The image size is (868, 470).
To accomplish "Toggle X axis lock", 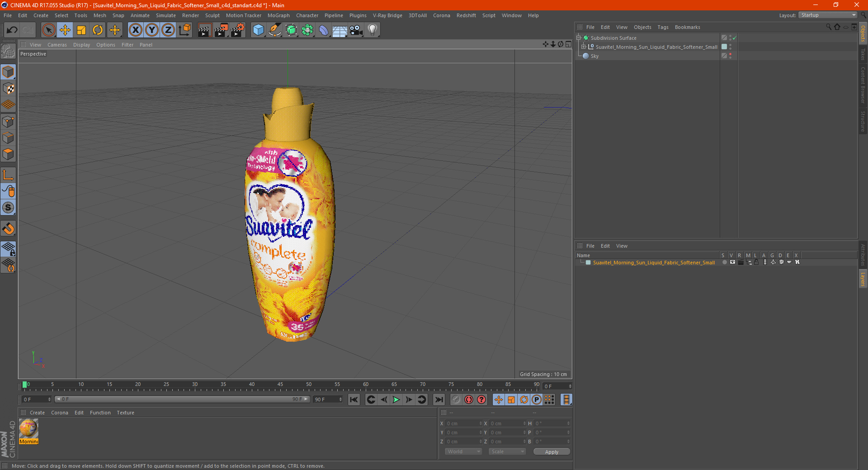I will (135, 30).
